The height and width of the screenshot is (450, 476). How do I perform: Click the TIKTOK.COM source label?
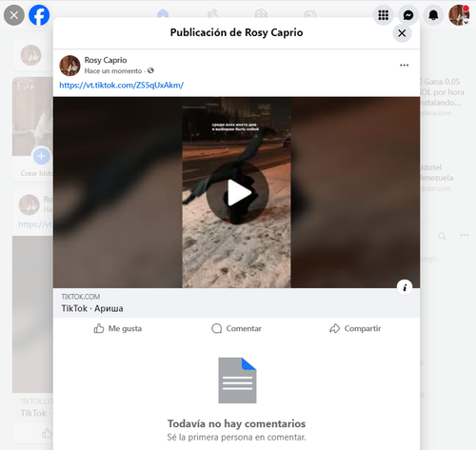(x=81, y=297)
